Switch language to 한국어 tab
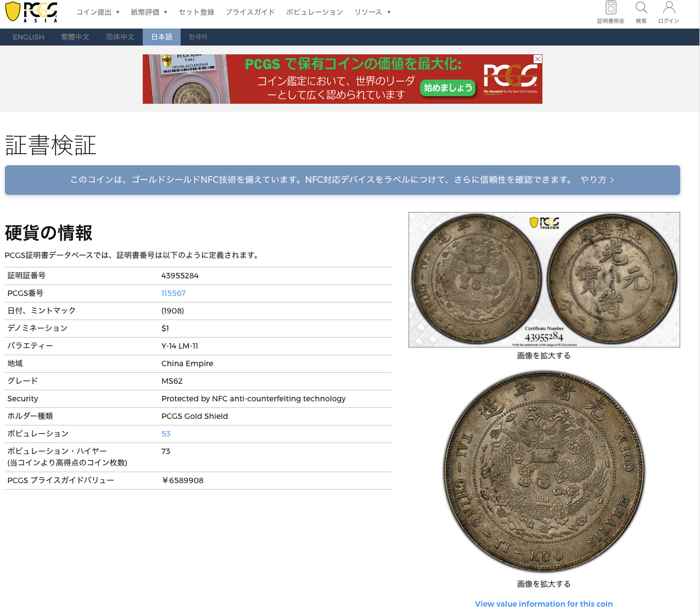700x616 pixels. tap(198, 37)
